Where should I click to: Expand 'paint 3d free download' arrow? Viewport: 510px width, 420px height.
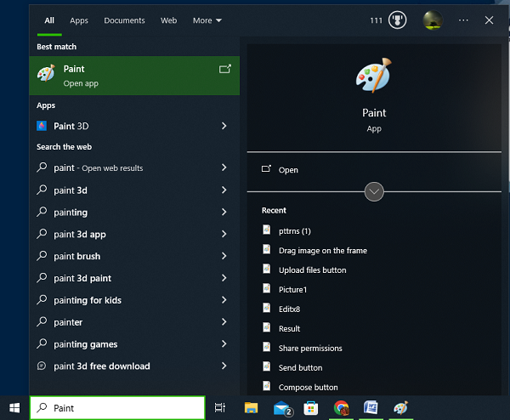point(224,366)
